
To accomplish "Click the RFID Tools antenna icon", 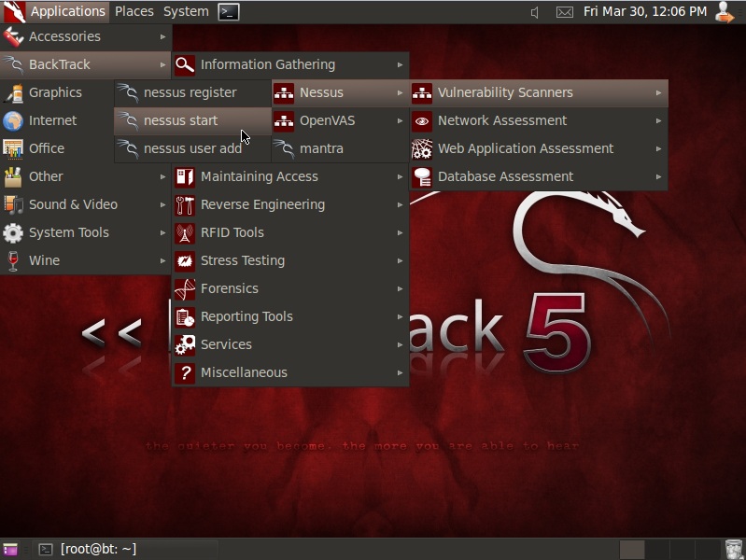I will 185,233.
